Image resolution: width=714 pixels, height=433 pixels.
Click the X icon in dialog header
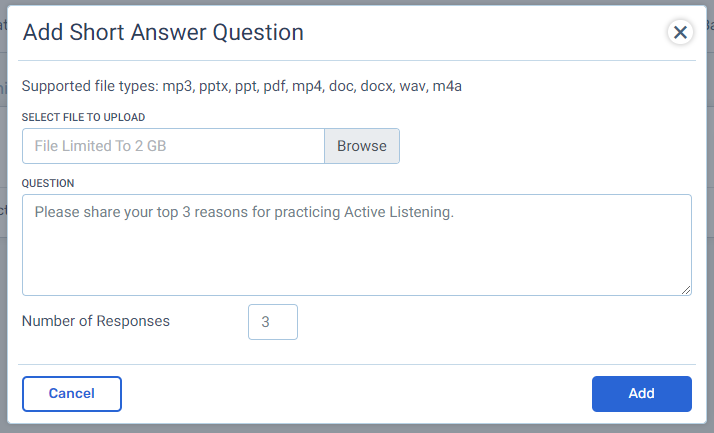(x=680, y=33)
